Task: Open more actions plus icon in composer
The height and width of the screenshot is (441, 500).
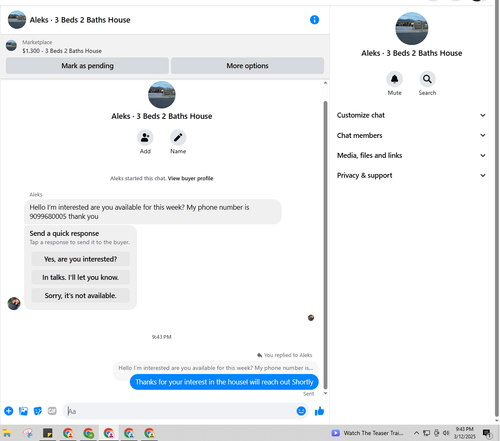Action: 9,411
